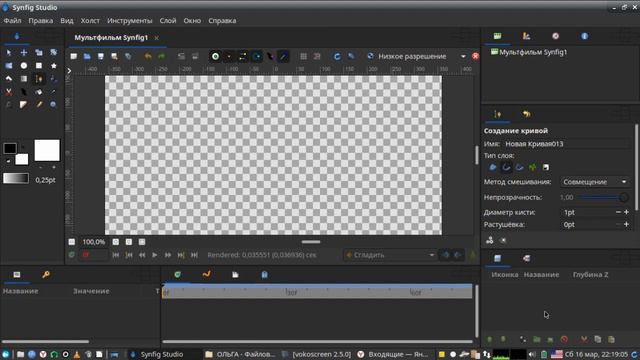Open the Холст menu
Screen dimensions: 640x360
click(90, 20)
